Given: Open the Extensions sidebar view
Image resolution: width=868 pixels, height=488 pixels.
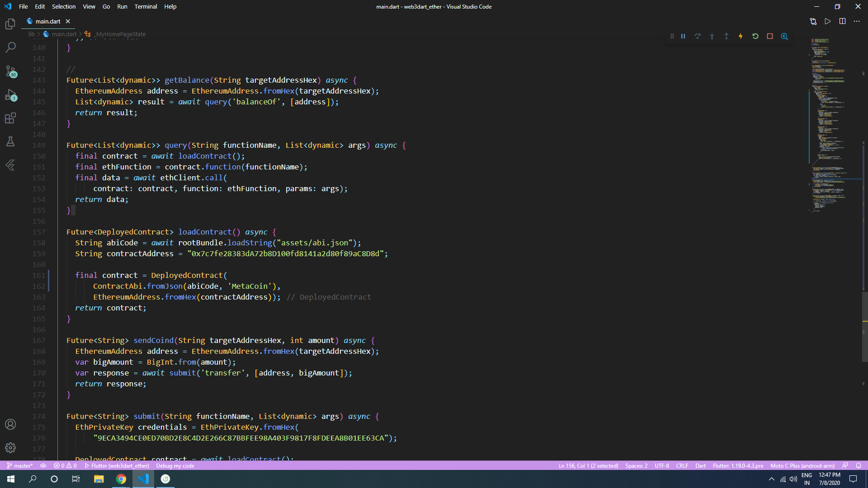Looking at the screenshot, I should [10, 118].
